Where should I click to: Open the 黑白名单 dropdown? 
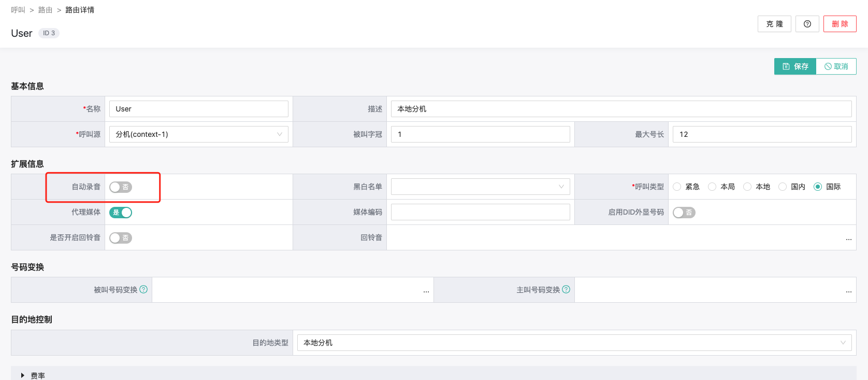coord(480,187)
